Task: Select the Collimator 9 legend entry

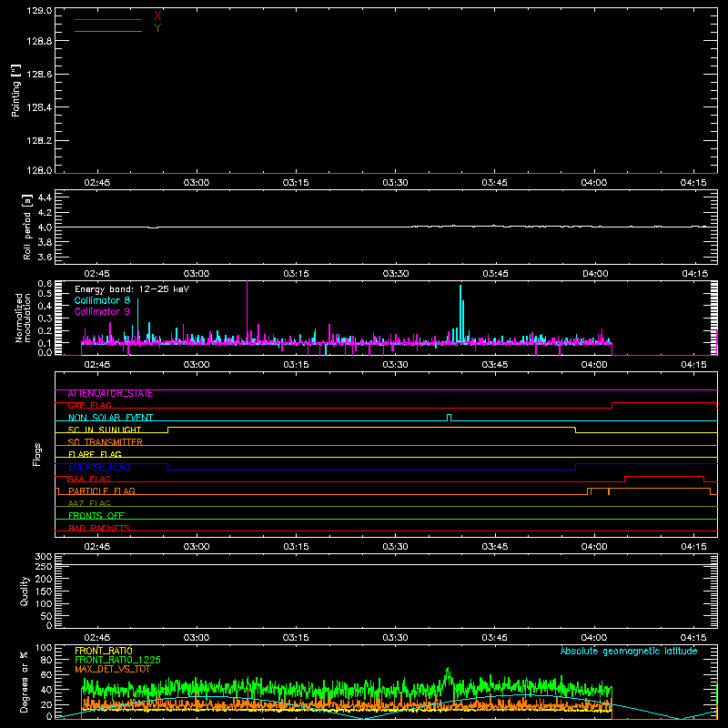Action: point(102,311)
